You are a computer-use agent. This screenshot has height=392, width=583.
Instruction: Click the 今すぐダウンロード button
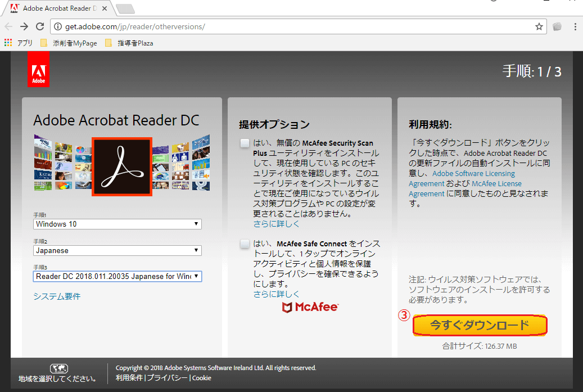(x=480, y=325)
